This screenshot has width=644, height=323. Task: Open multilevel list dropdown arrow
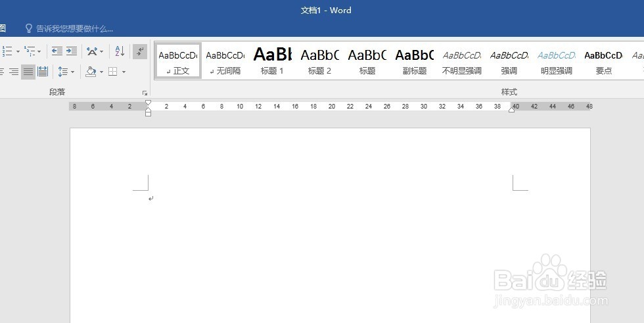(x=39, y=52)
